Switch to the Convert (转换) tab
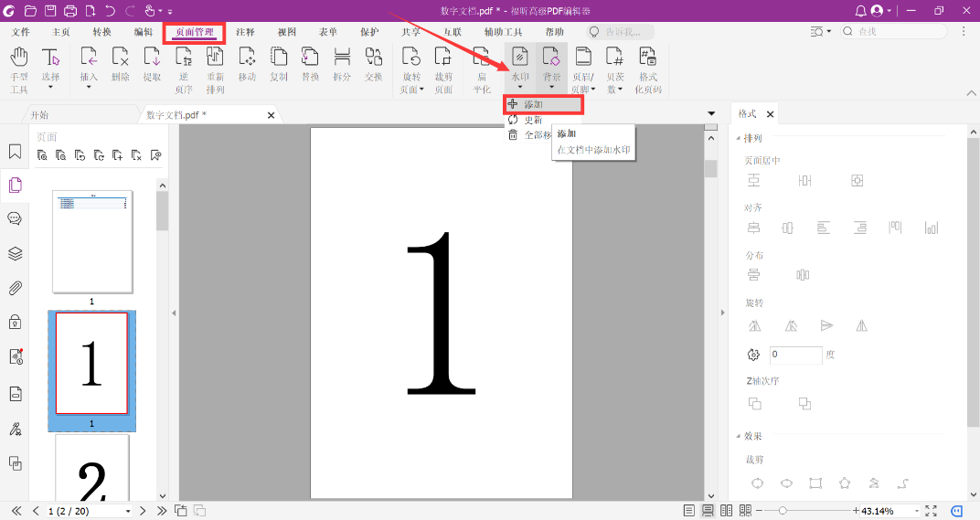The height and width of the screenshot is (520, 980). point(101,32)
